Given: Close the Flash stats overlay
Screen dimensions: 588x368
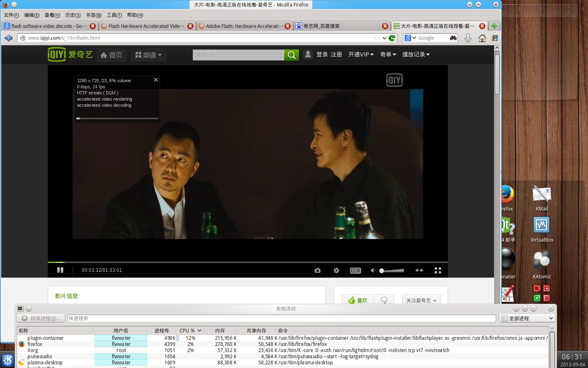Looking at the screenshot, I should (156, 80).
